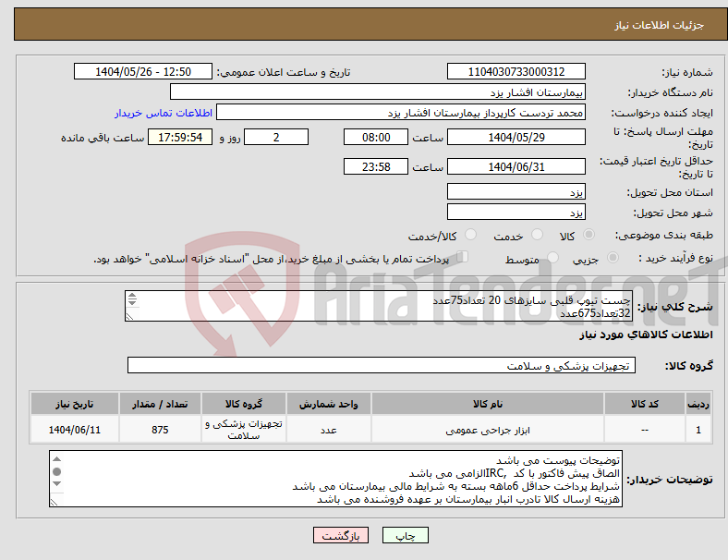Click the price validity date 1404/06/31
The width and height of the screenshot is (728, 560).
[x=516, y=166]
